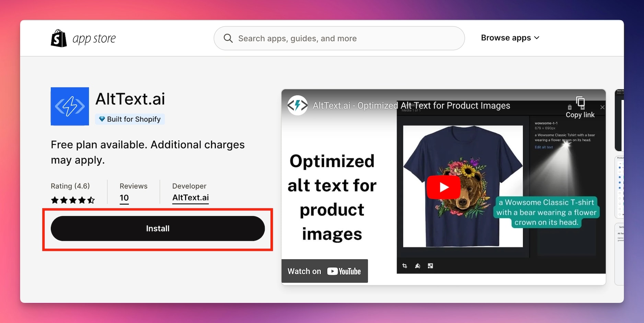Click the AltText.ai blue app icon
Viewport: 644px width, 323px height.
(70, 106)
